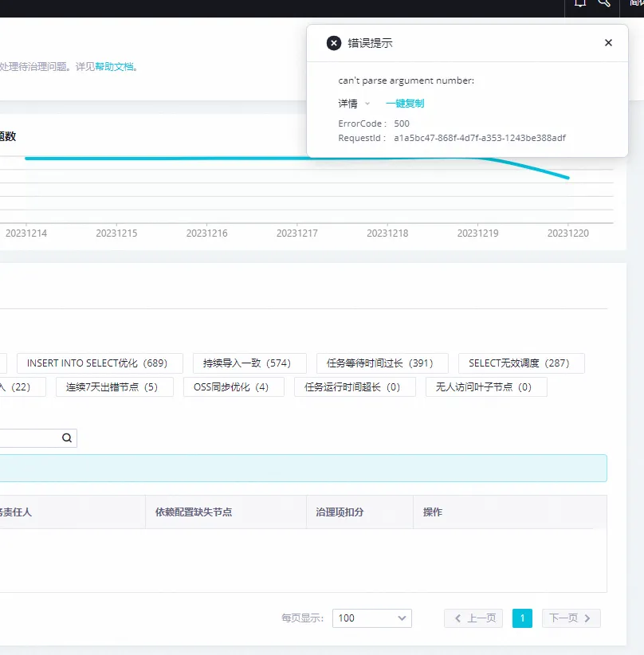
Task: Open the search magnifier in top bar
Action: click(x=604, y=3)
